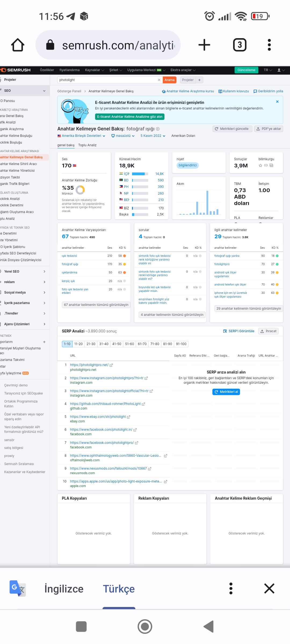This screenshot has width=290, height=644.
Task: Open translate bar three-dot options
Action: (x=231, y=589)
